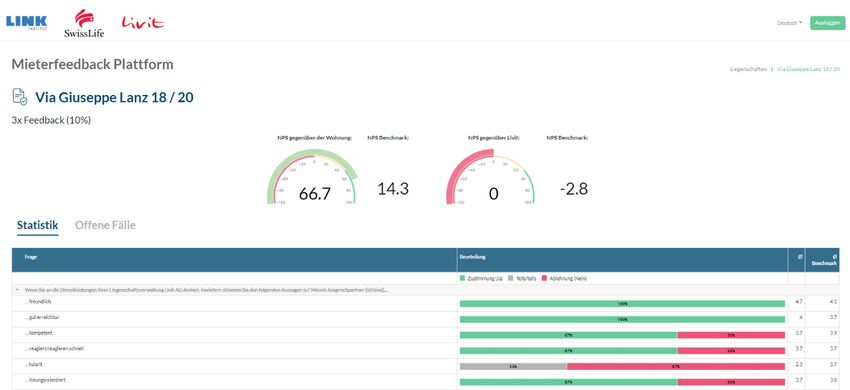
Task: Click the Mieterfeedback Plattform title
Action: pyautogui.click(x=93, y=64)
